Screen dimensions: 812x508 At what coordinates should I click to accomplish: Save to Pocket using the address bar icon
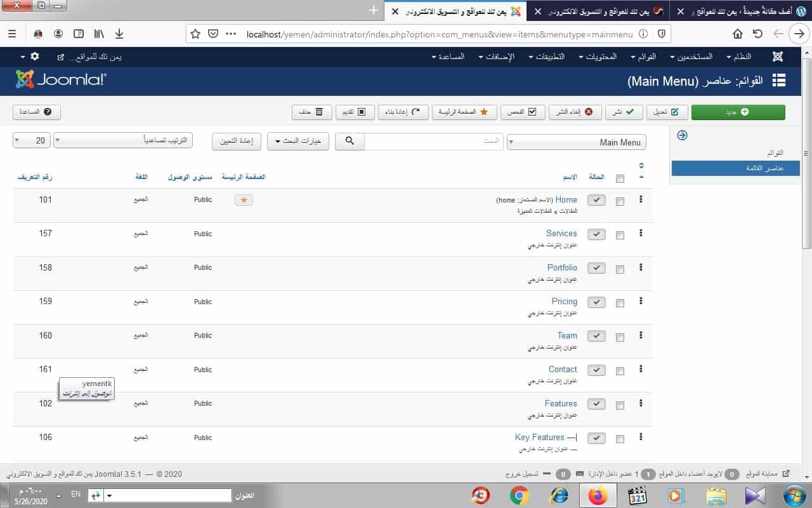point(213,34)
